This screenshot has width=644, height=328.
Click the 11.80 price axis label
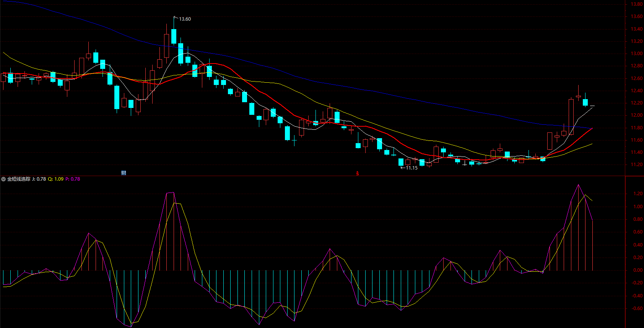pos(637,128)
